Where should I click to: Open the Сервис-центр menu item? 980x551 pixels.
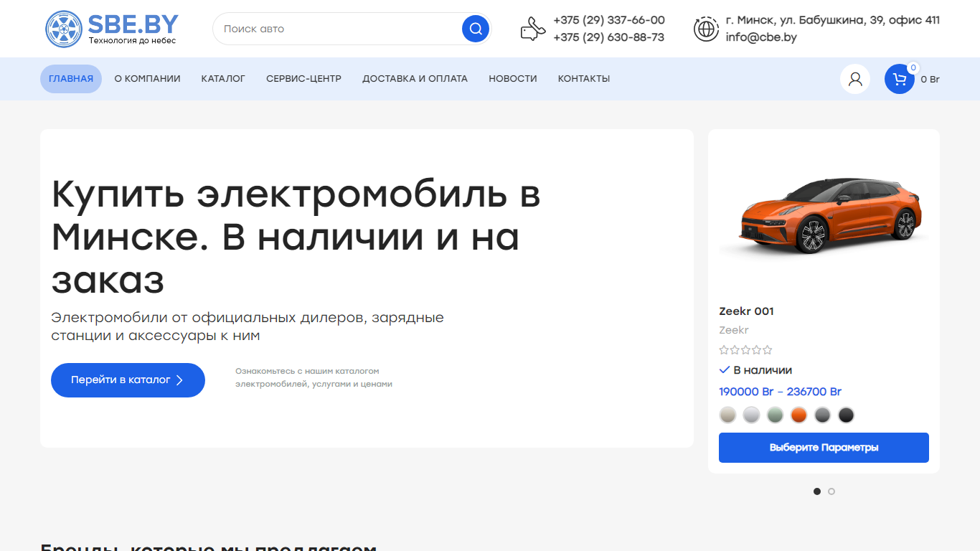[x=303, y=79]
